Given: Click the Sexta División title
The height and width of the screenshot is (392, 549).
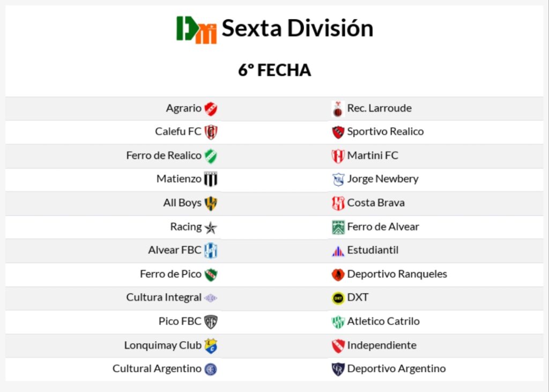Looking at the screenshot, I should (x=298, y=28).
